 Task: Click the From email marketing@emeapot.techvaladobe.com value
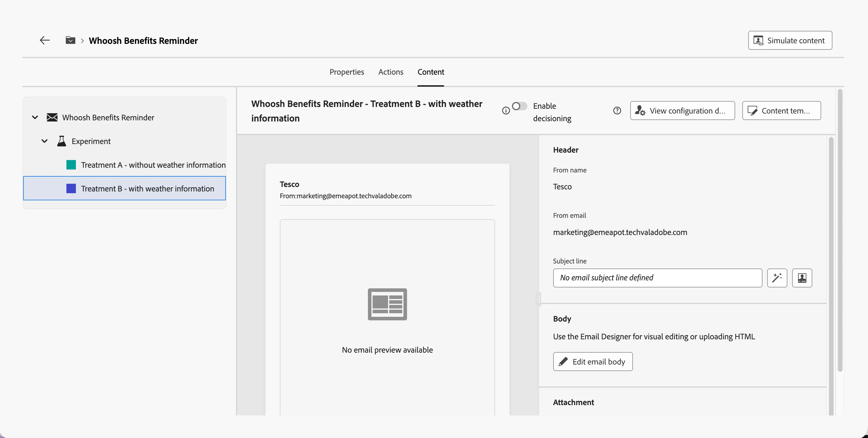click(x=620, y=232)
